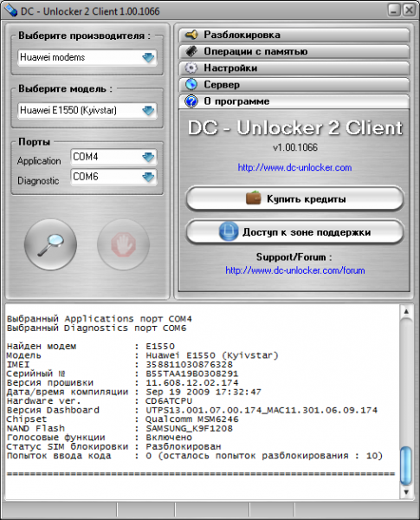Minimize the DC-Unlocker window

394,10
